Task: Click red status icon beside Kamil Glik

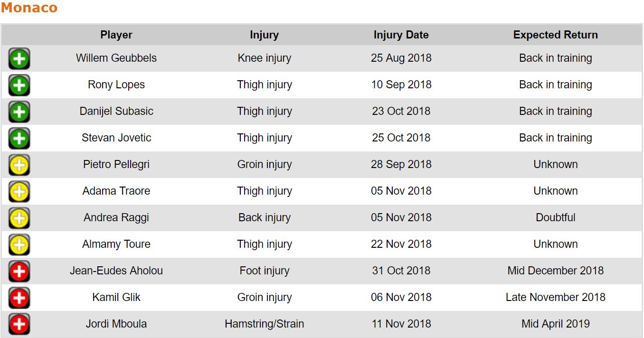Action: [x=19, y=298]
